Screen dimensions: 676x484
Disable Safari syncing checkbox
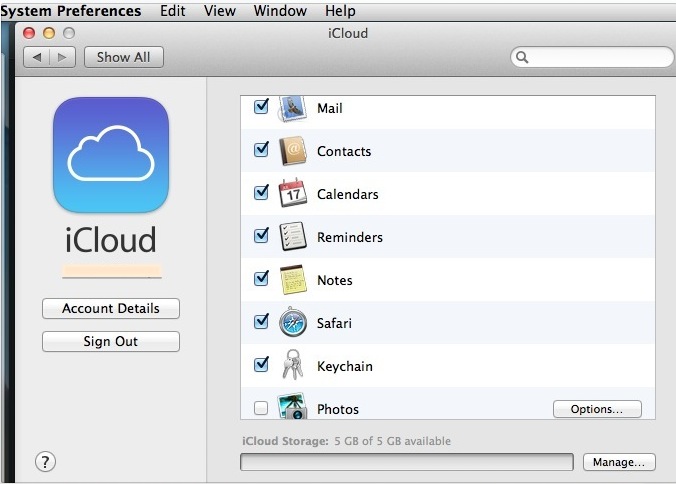click(261, 321)
